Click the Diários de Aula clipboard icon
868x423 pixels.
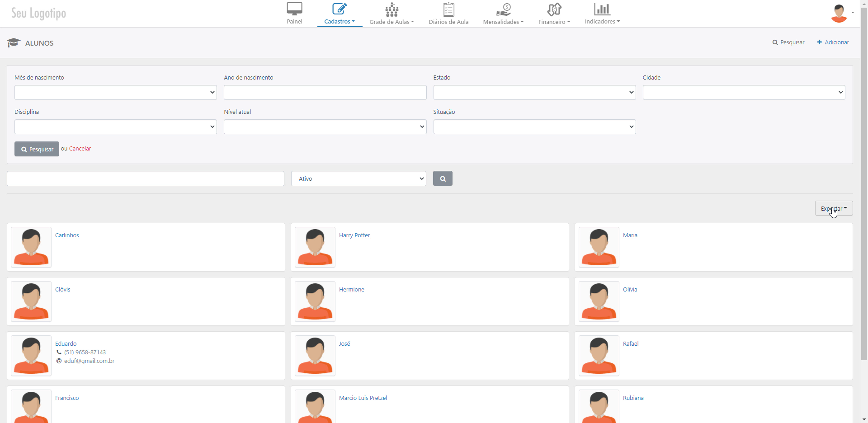coord(448,9)
